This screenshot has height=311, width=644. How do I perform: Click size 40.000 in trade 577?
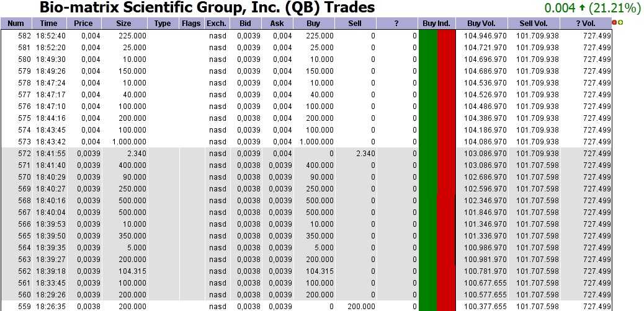(x=134, y=95)
